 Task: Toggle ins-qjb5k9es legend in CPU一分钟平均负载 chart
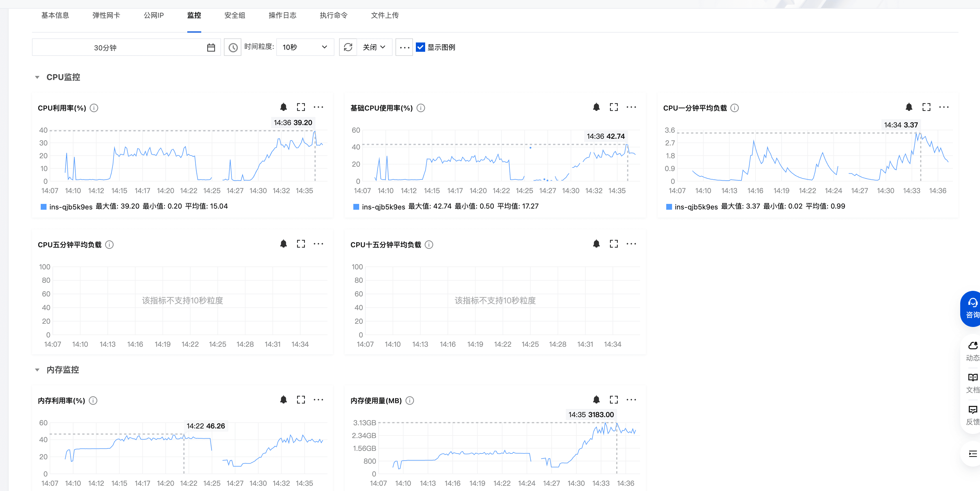pyautogui.click(x=696, y=207)
